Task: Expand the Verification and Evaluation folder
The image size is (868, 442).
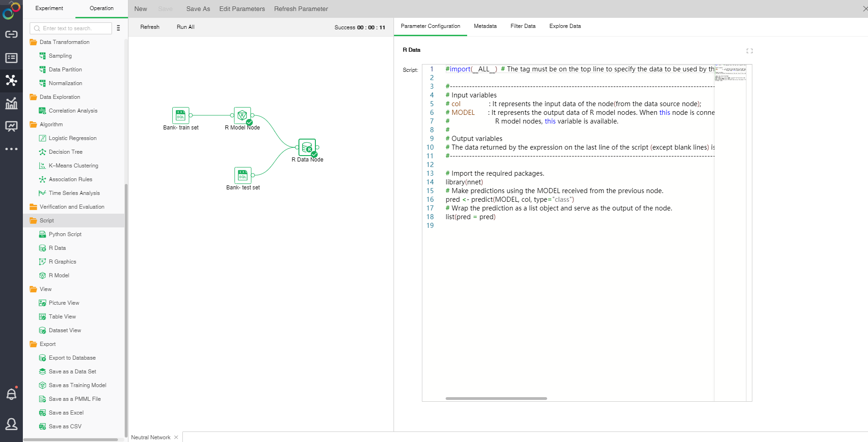Action: point(33,207)
